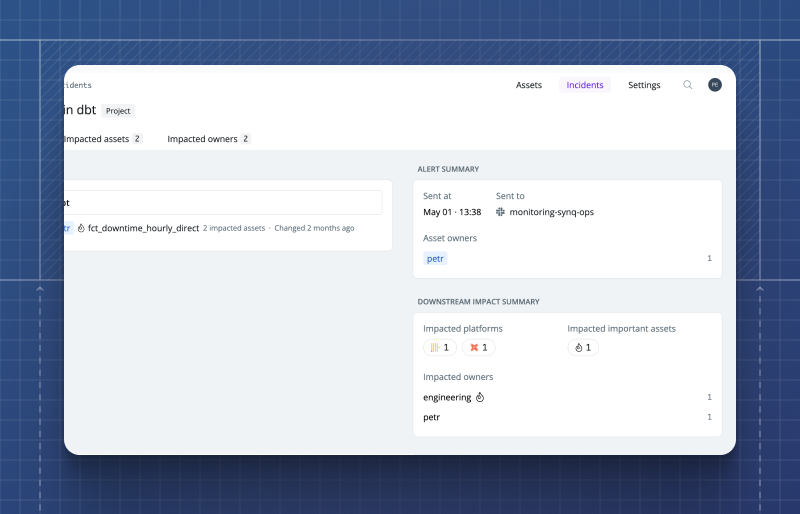Screen dimensions: 800x514
Task: Click the yellow striped platform badge
Action: pyautogui.click(x=440, y=348)
